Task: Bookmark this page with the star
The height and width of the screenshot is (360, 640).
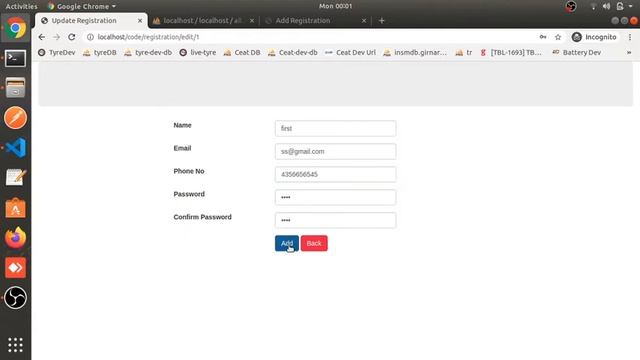Action: coord(558,37)
